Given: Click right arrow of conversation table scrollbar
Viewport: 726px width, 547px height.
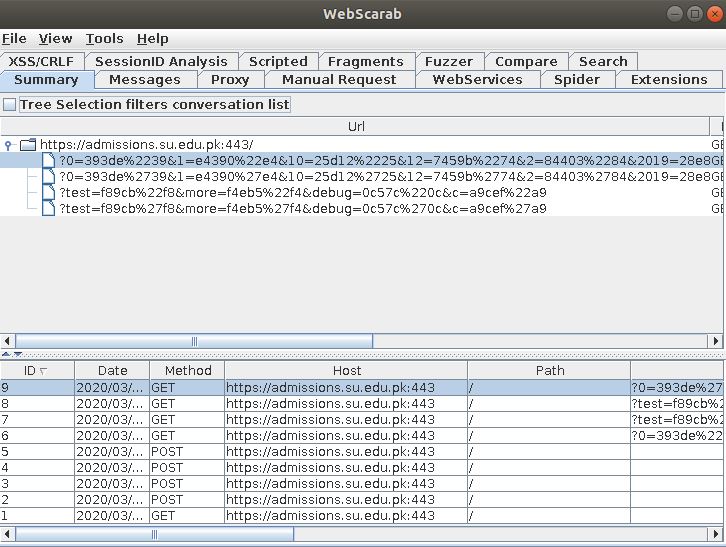Looking at the screenshot, I should pyautogui.click(x=715, y=534).
